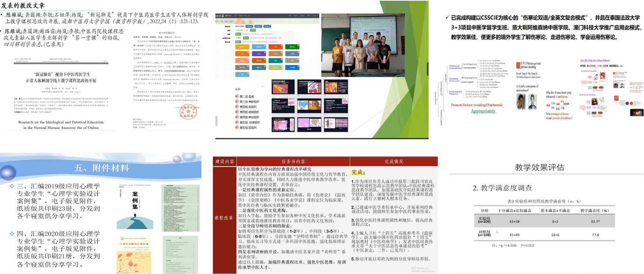Screen dimensions: 644x274
Task: Open the file 第三组 神经组织
Action: 249,102
